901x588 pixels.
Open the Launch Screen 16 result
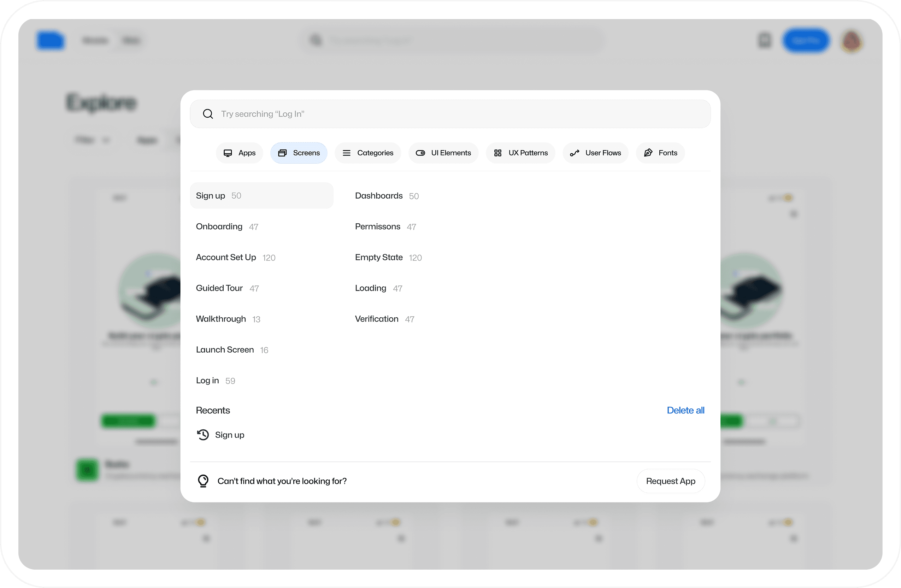tap(232, 350)
